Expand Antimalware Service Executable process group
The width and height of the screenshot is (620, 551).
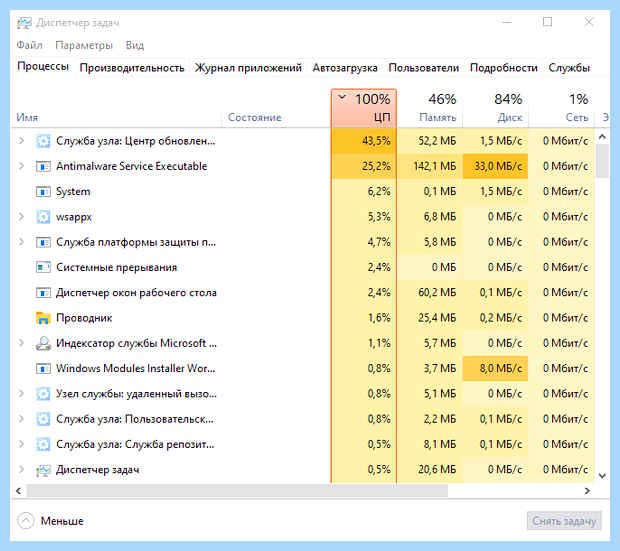(21, 166)
